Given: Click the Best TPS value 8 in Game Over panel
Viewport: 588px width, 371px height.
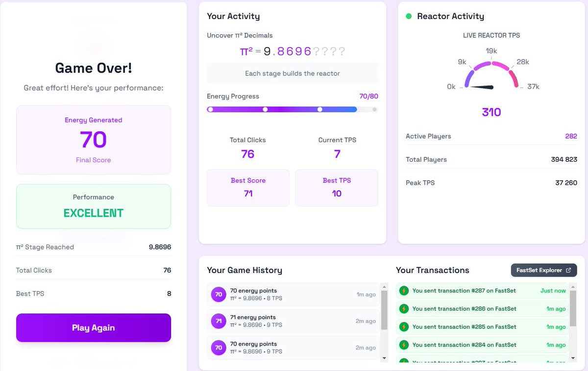Looking at the screenshot, I should click(x=169, y=294).
